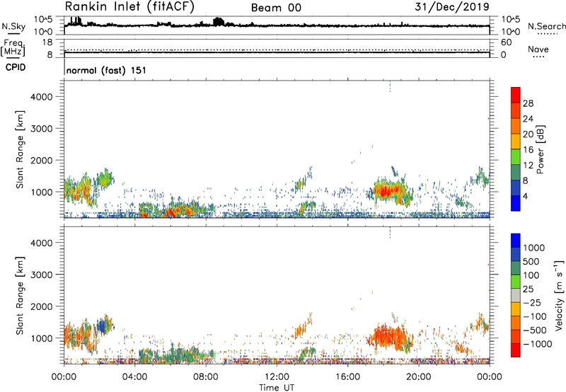This screenshot has width=566, height=392.
Task: Click the red top segment of Power colorbar
Action: point(516,96)
